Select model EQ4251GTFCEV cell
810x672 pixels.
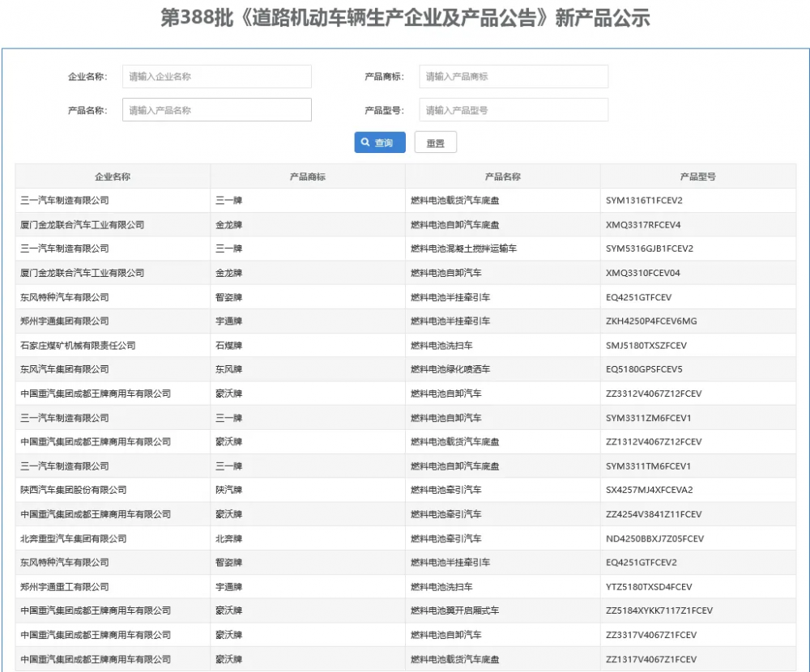(x=698, y=297)
